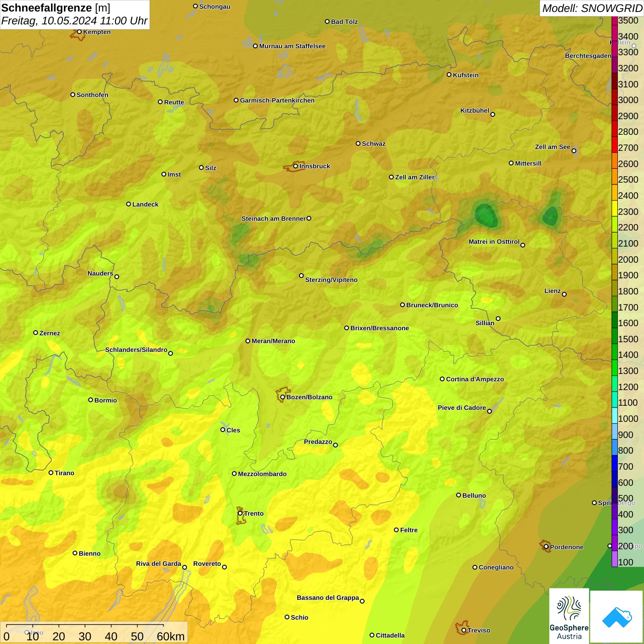Select the 1500 green legend swatch
Viewport: 644px width, 644px height.
[614, 336]
